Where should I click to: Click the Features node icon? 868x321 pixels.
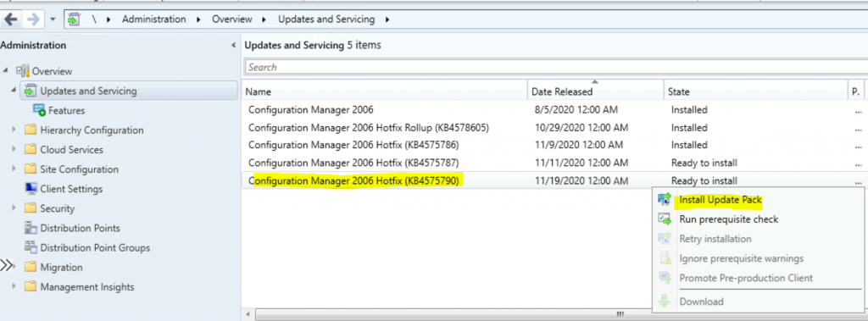(39, 110)
